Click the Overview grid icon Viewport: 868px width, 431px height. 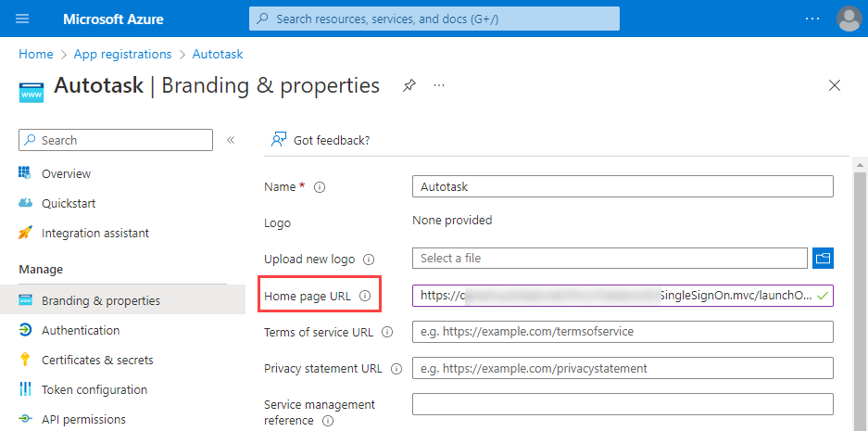25,172
